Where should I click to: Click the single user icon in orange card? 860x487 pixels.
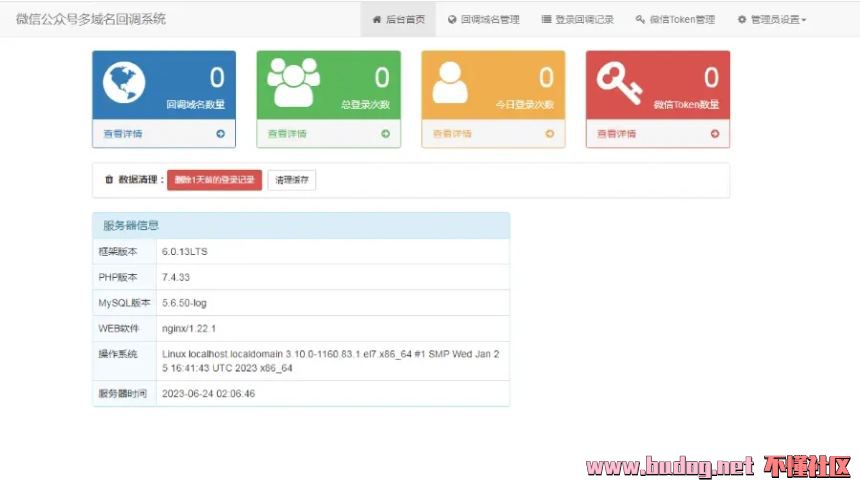450,82
